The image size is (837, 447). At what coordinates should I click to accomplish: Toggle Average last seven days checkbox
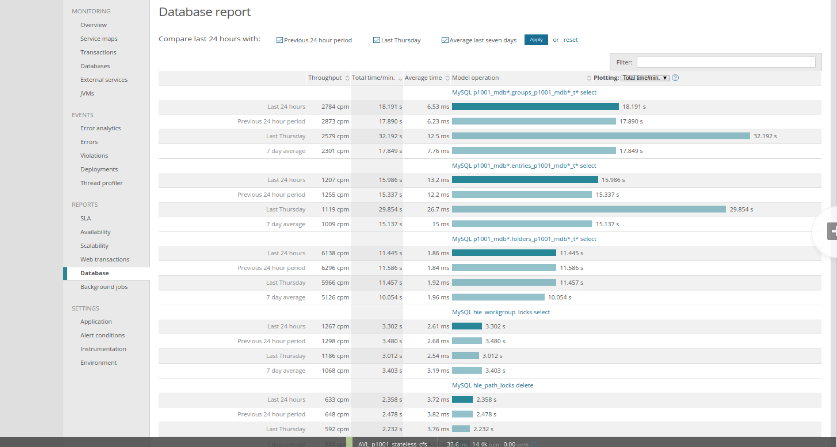(x=445, y=40)
